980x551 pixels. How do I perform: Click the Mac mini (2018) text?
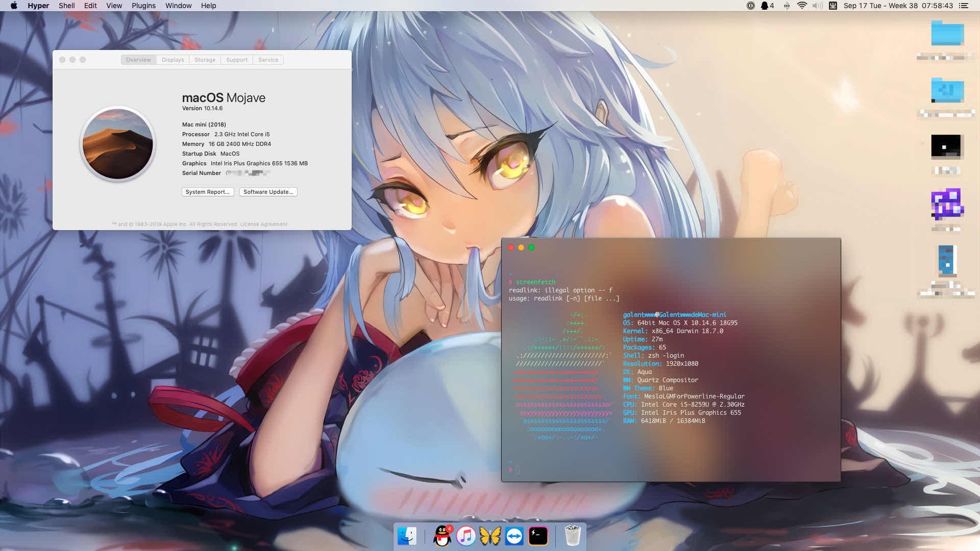coord(204,124)
